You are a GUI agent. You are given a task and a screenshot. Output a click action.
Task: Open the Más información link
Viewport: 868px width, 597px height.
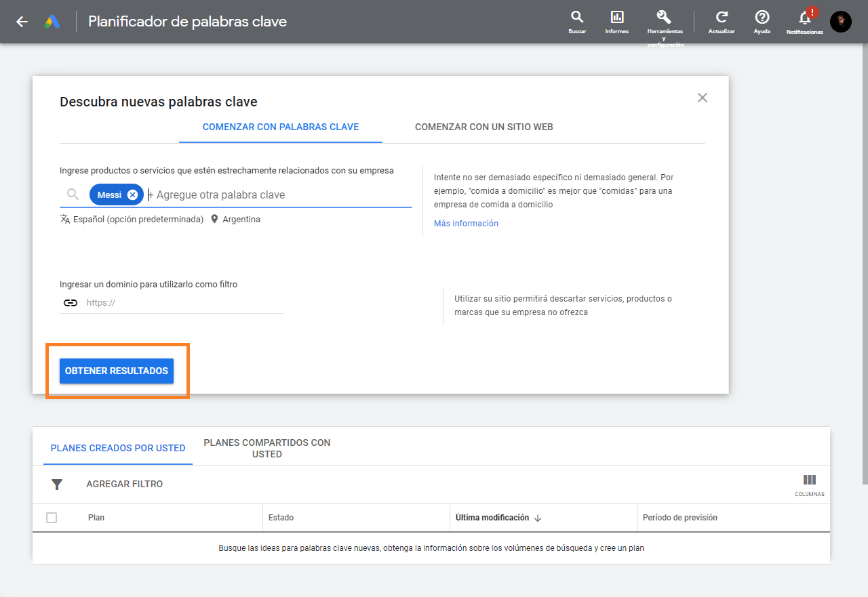coord(466,223)
